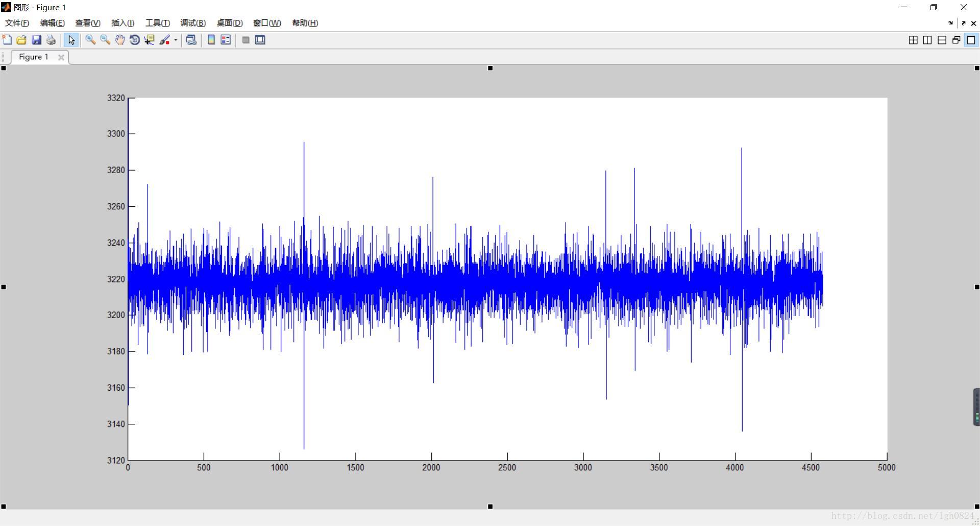
Task: Open the brush color dropdown arrow
Action: [176, 40]
